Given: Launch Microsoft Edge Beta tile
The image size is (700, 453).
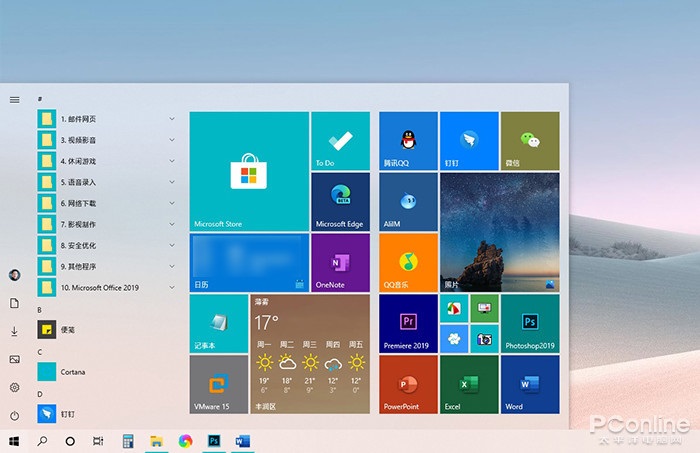Looking at the screenshot, I should click(x=341, y=202).
